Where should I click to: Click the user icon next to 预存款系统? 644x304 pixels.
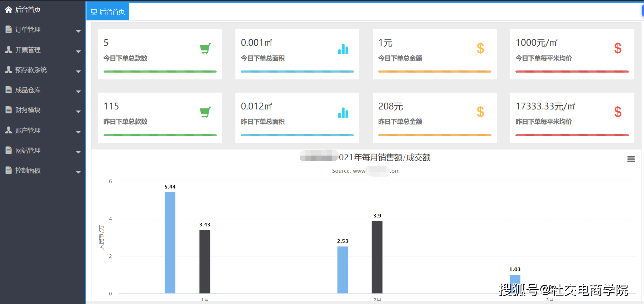[9, 70]
